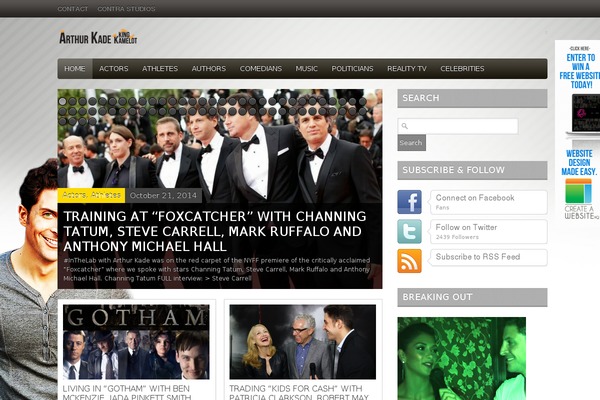Open Living in "Gotham" article title
The height and width of the screenshot is (400, 600).
(x=126, y=393)
